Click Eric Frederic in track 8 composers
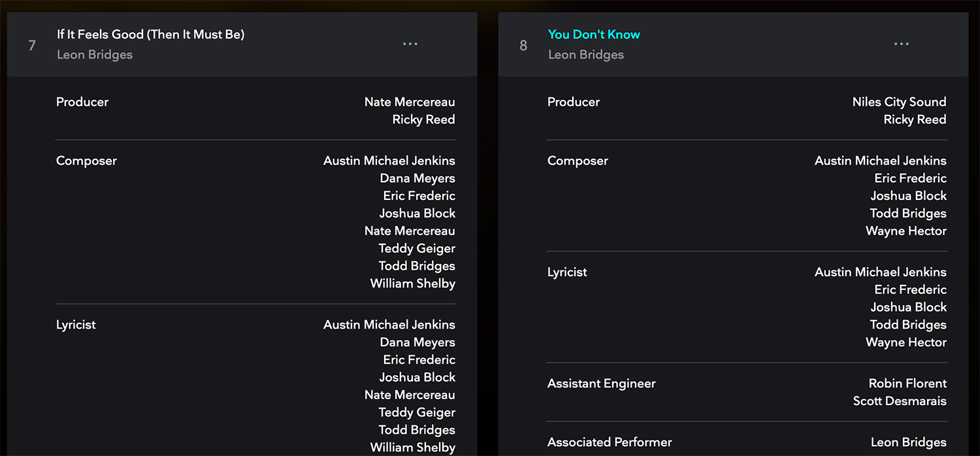 pos(910,178)
